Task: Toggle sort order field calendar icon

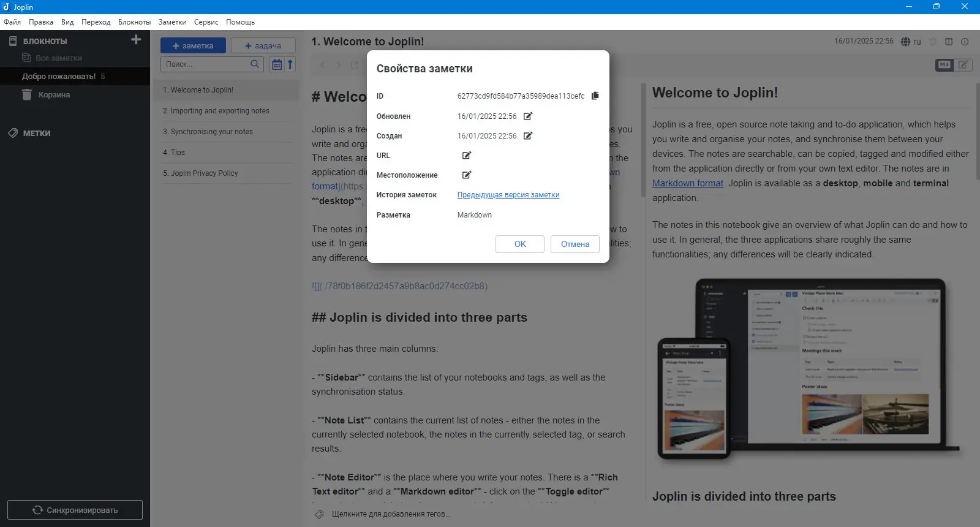Action: coord(277,64)
